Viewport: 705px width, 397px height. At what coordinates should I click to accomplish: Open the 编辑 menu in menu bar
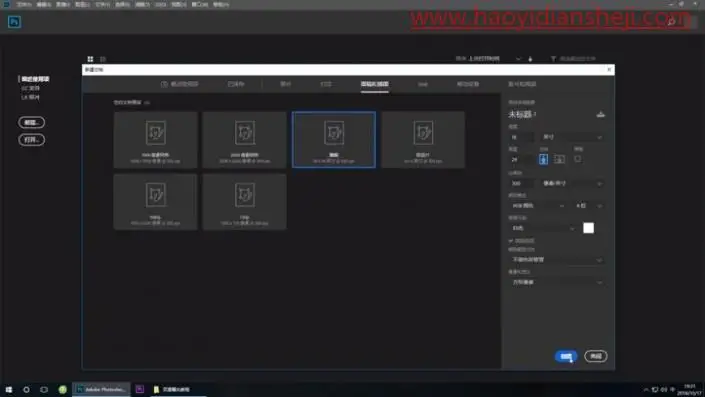44,4
